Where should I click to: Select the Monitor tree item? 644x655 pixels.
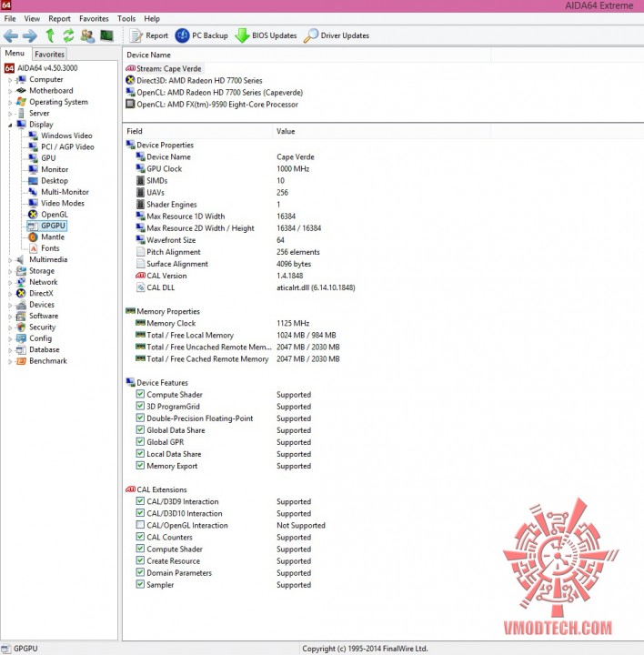[55, 169]
